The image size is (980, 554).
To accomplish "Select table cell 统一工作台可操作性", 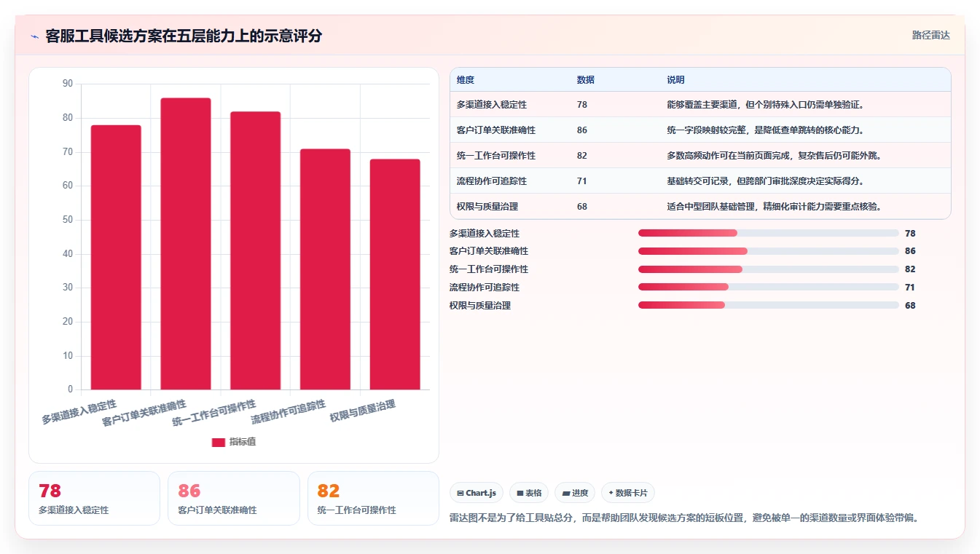I will 496,156.
